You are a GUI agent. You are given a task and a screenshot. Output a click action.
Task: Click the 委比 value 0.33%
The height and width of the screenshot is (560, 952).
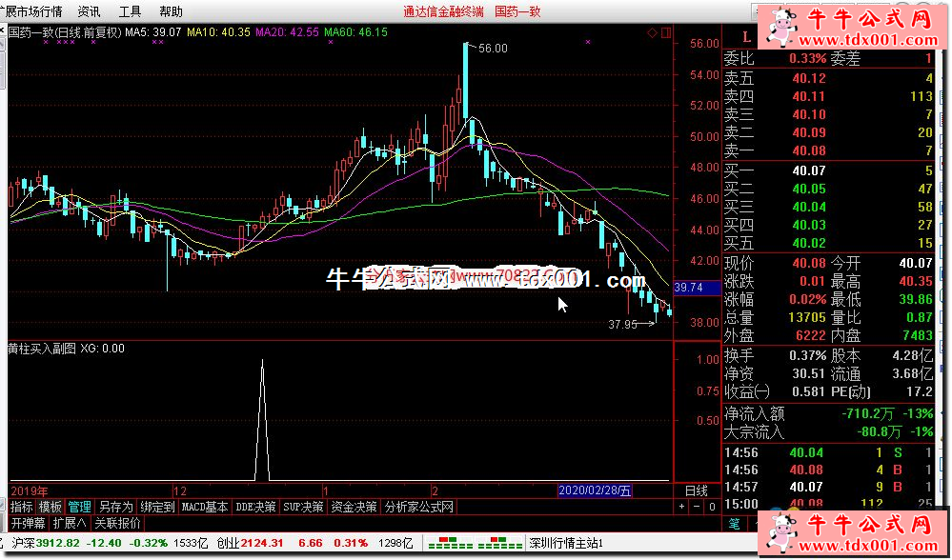tap(807, 59)
